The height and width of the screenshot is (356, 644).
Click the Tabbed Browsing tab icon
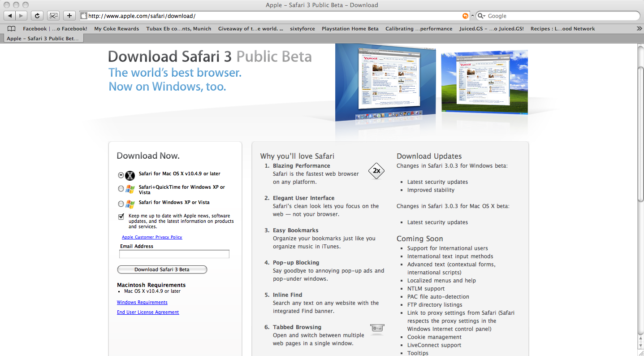[377, 329]
